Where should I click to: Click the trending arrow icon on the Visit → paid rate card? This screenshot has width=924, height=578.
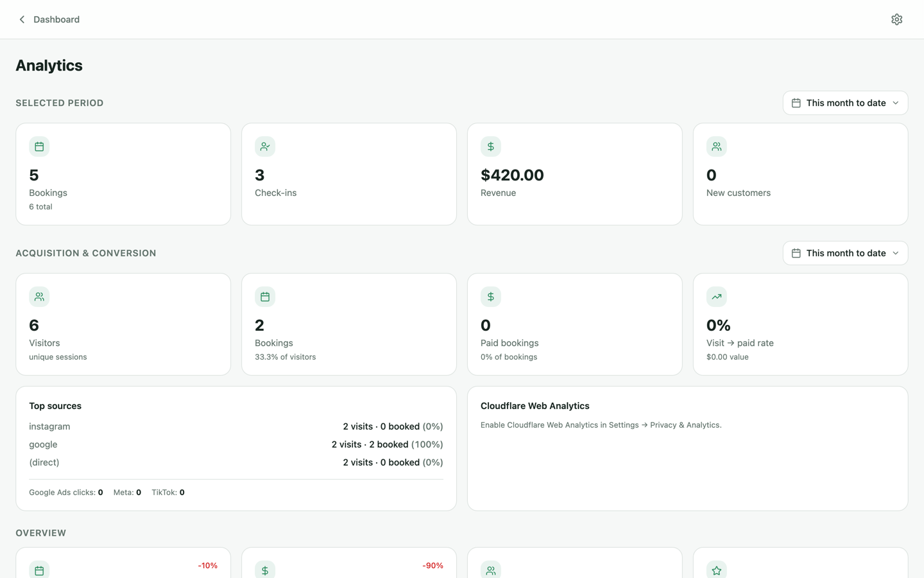pos(717,297)
